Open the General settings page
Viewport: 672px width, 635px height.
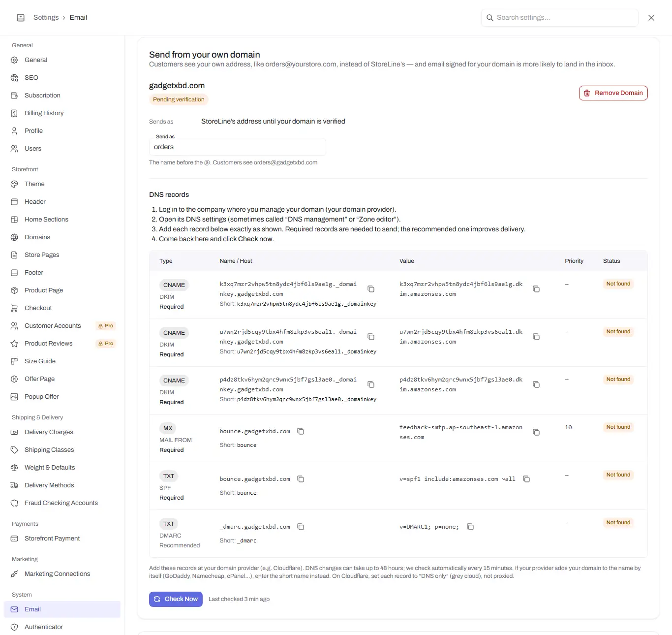tap(62, 60)
